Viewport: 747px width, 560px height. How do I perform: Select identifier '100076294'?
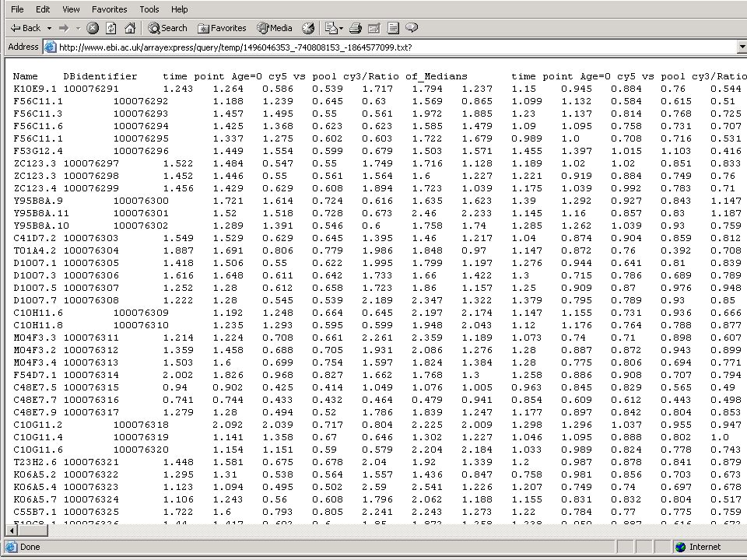click(x=141, y=126)
